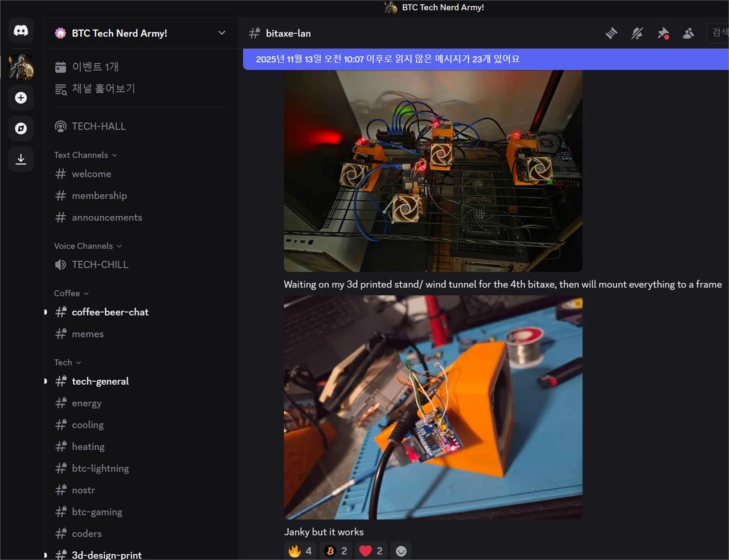
Task: Collapse the Voice Channels category
Action: 88,246
